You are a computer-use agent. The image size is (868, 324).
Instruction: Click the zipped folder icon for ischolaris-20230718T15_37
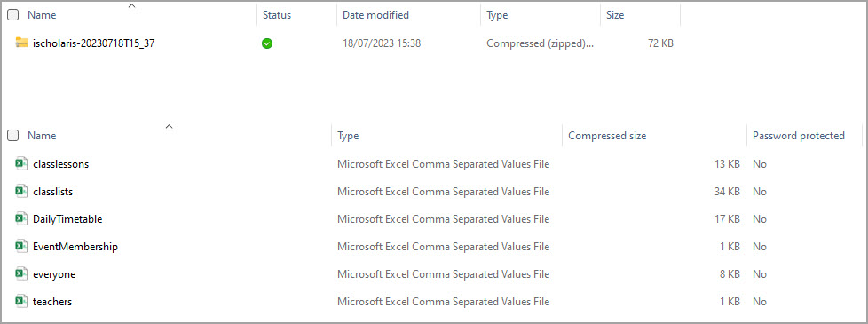(22, 43)
